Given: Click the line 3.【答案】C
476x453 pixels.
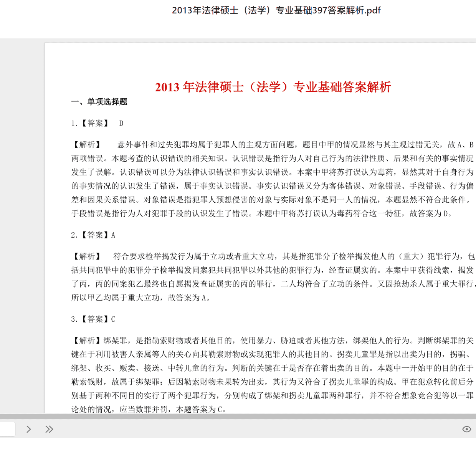Looking at the screenshot, I should point(93,319).
